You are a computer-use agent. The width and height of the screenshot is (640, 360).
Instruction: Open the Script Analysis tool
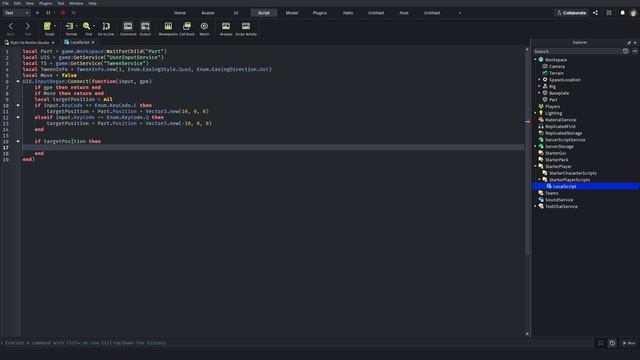coord(226,27)
